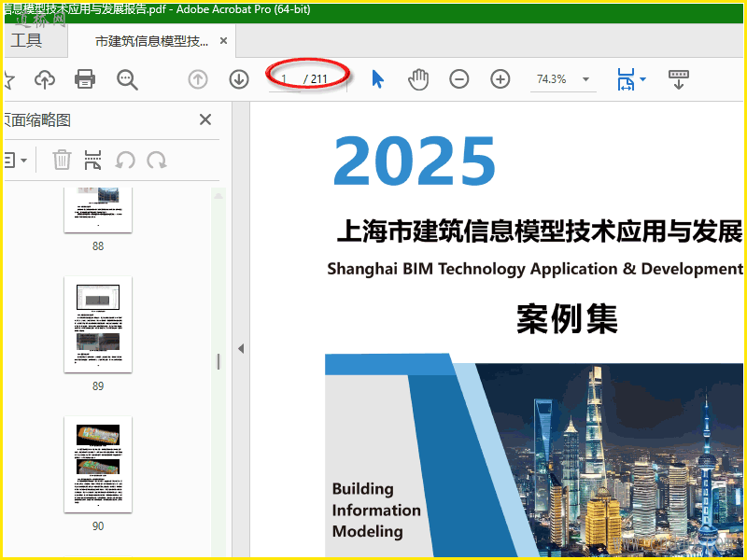Click the cloud upload icon

45,79
